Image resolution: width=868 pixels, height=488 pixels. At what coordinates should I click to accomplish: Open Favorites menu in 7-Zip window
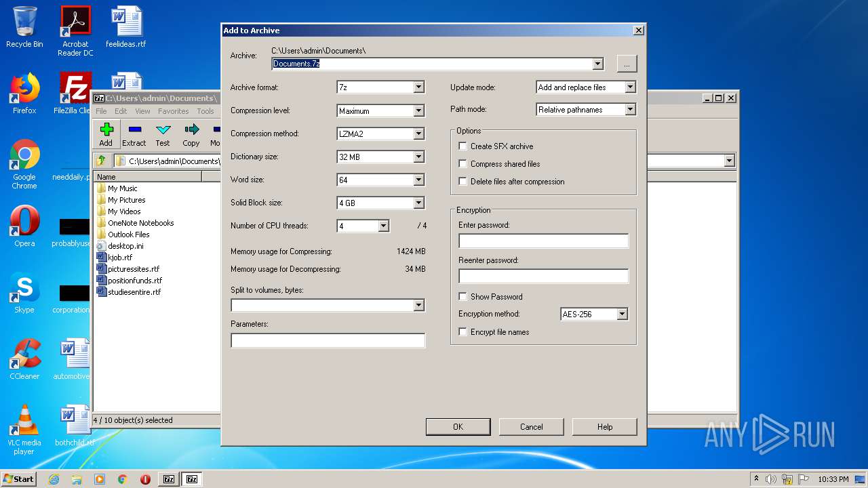click(174, 111)
